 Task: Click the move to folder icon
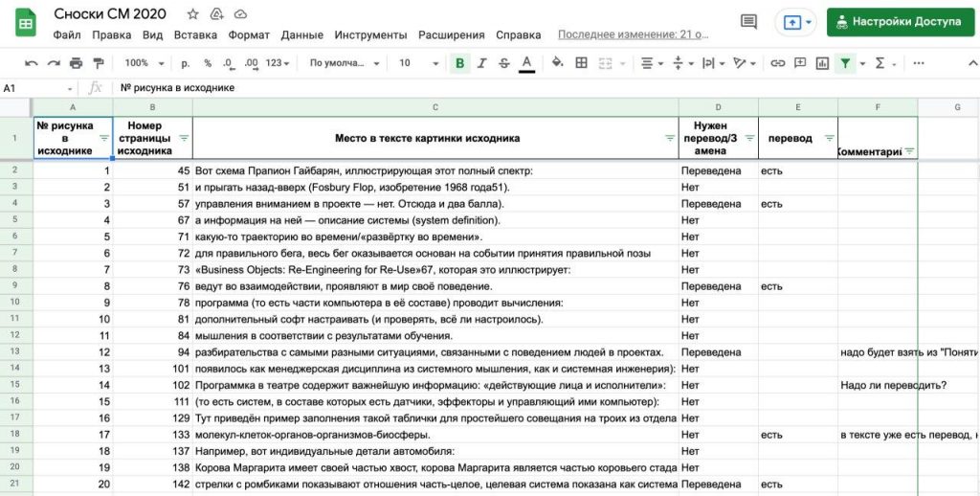point(217,13)
